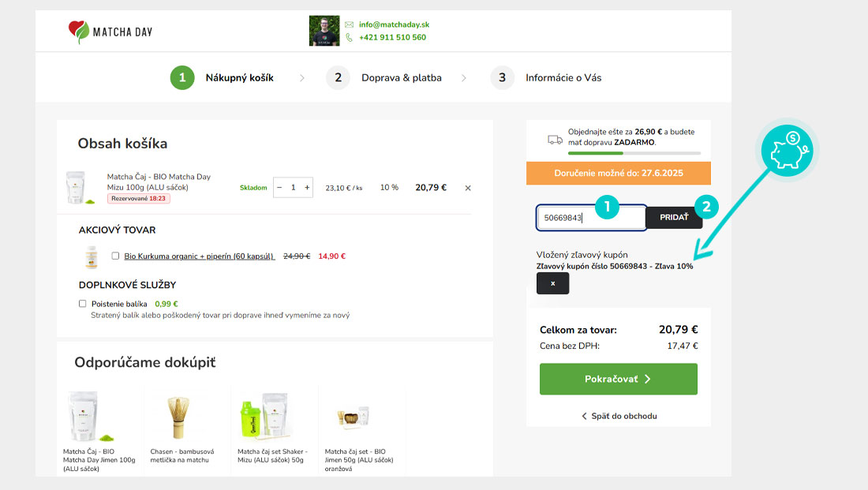Click the piggy bank savings icon
The width and height of the screenshot is (868, 490).
[790, 150]
